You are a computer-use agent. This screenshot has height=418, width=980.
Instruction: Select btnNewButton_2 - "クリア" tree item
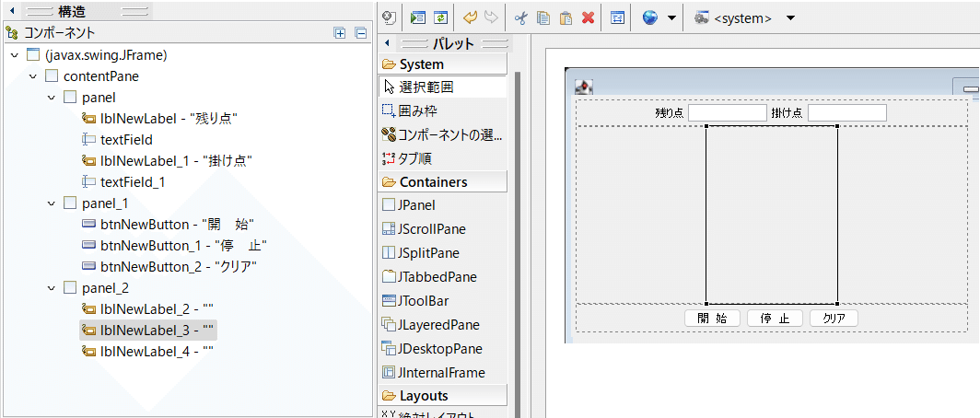(x=170, y=267)
